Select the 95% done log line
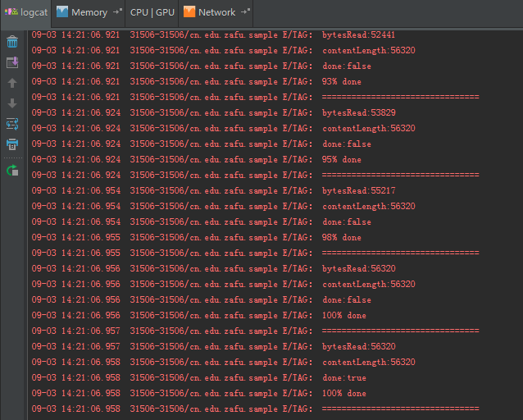Image resolution: width=523 pixels, height=420 pixels. click(197, 160)
